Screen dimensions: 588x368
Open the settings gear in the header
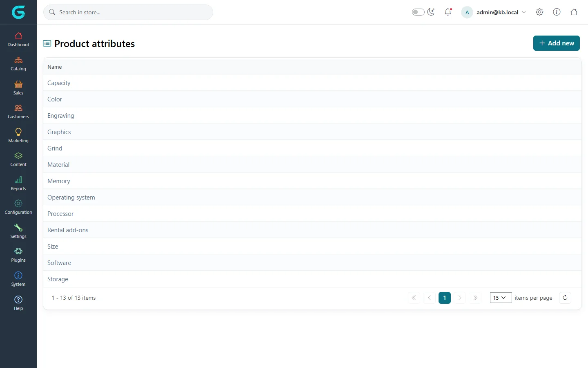(x=539, y=12)
